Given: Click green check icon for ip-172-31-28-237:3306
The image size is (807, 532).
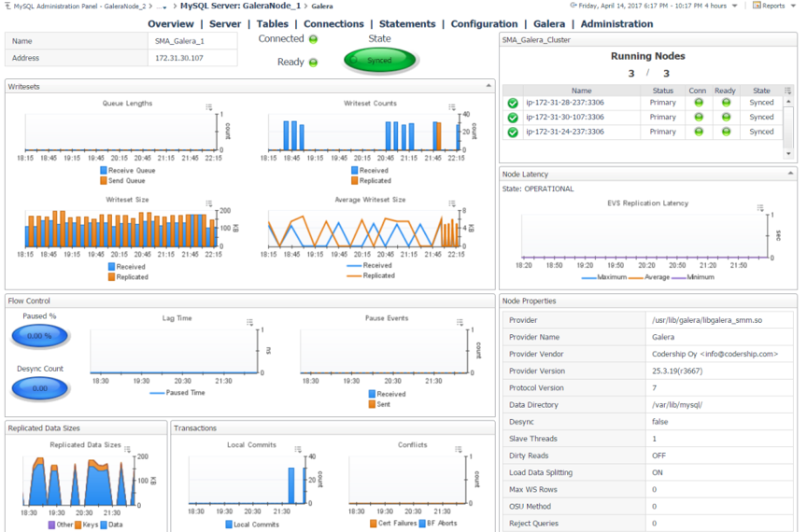Looking at the screenshot, I should [513, 104].
